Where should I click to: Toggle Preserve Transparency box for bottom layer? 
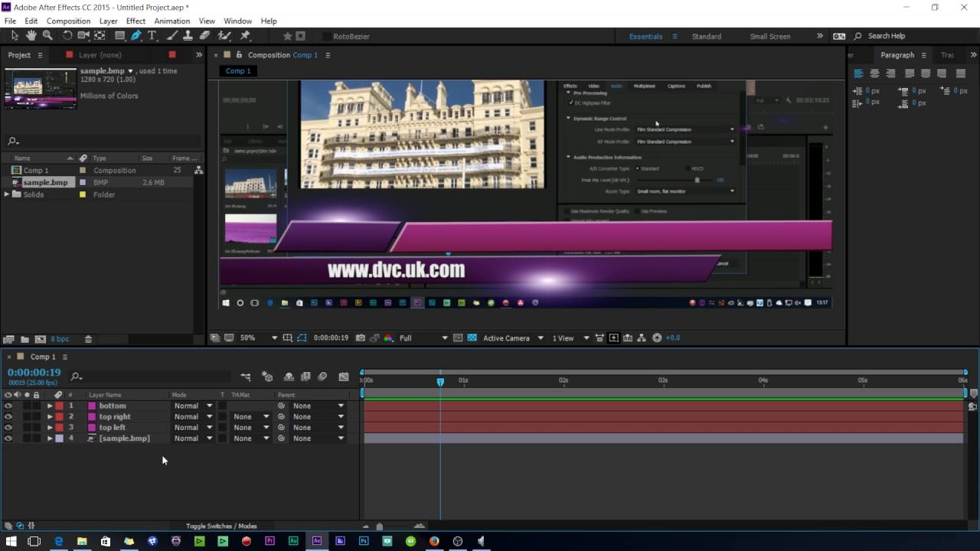coord(223,406)
